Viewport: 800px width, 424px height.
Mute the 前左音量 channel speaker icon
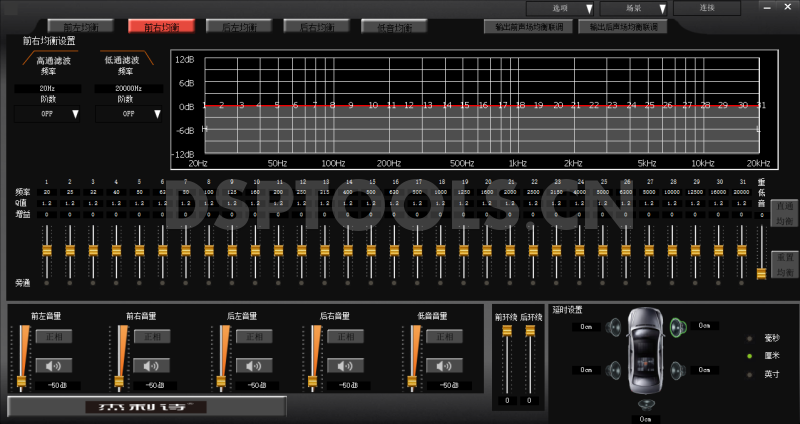[54, 364]
